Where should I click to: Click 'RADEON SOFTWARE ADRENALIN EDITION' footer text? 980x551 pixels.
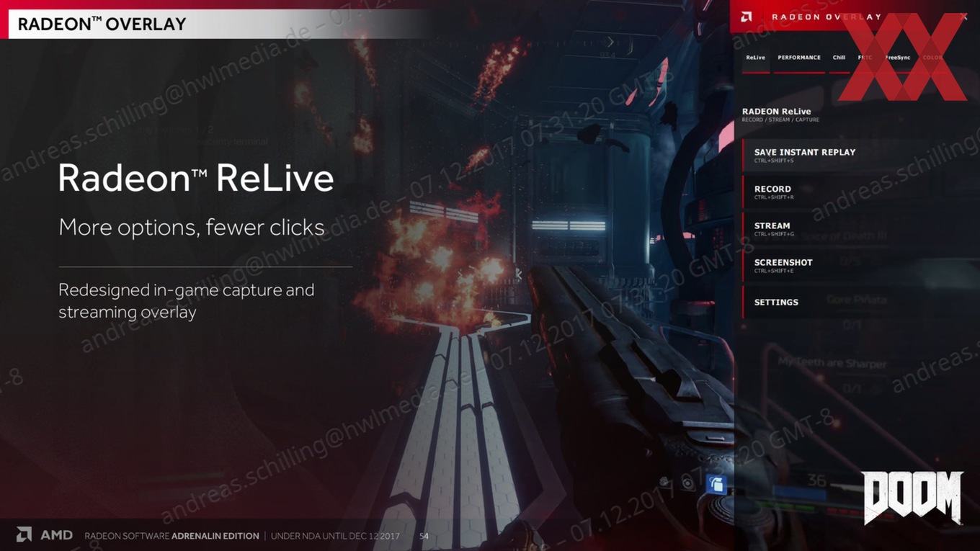(x=171, y=536)
